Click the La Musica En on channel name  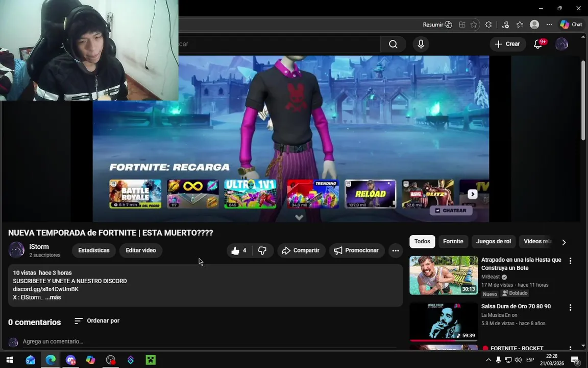pyautogui.click(x=499, y=315)
